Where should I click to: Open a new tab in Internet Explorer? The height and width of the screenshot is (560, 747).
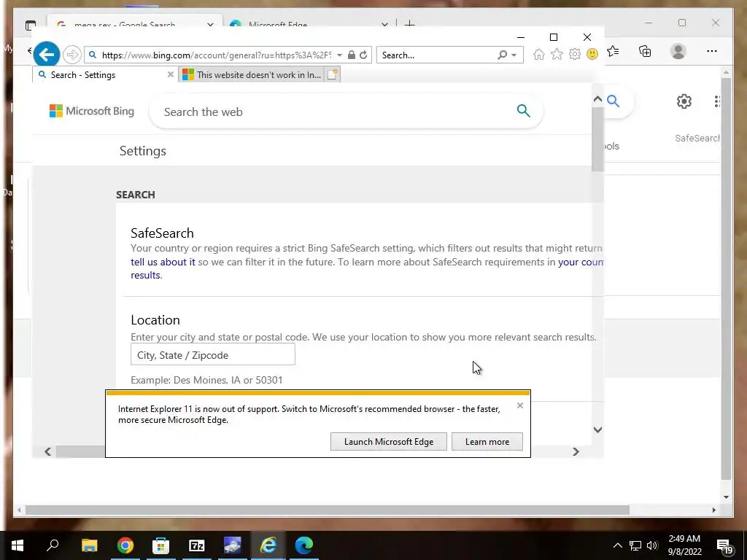tap(333, 75)
